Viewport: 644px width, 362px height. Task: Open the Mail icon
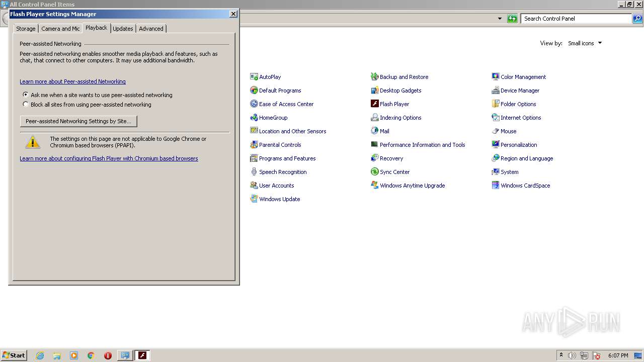[380, 131]
